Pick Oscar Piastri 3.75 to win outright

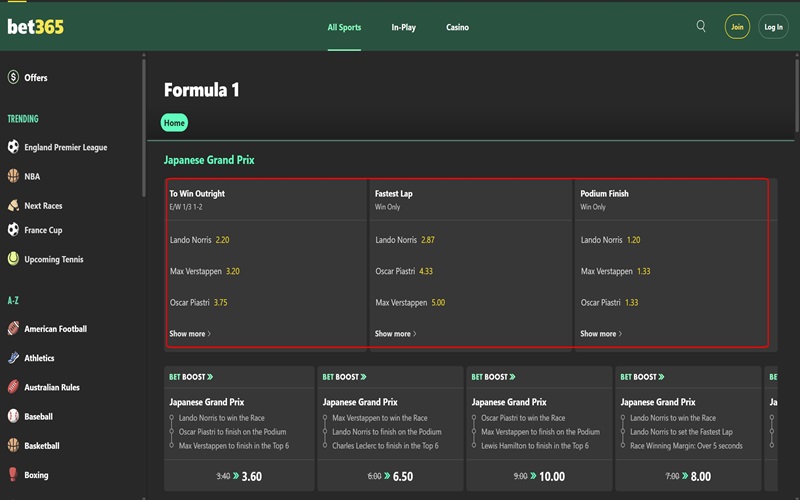198,303
